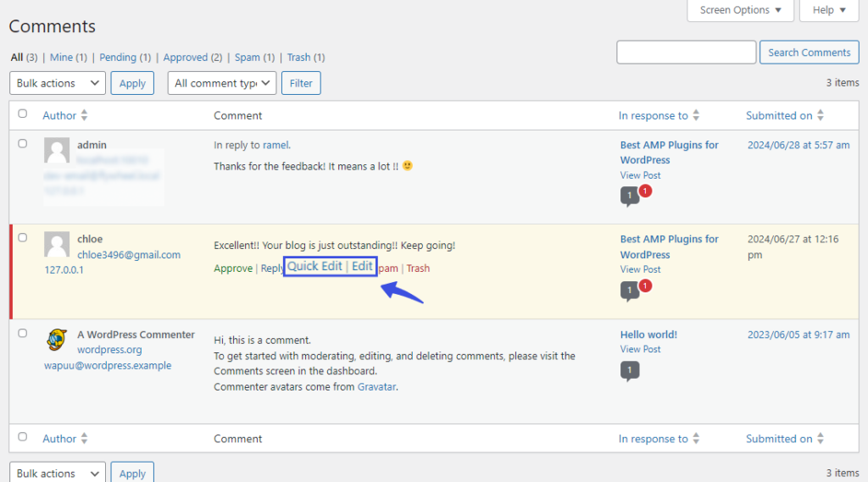Image resolution: width=868 pixels, height=482 pixels.
Task: Quick Edit chloe's comment
Action: click(314, 266)
